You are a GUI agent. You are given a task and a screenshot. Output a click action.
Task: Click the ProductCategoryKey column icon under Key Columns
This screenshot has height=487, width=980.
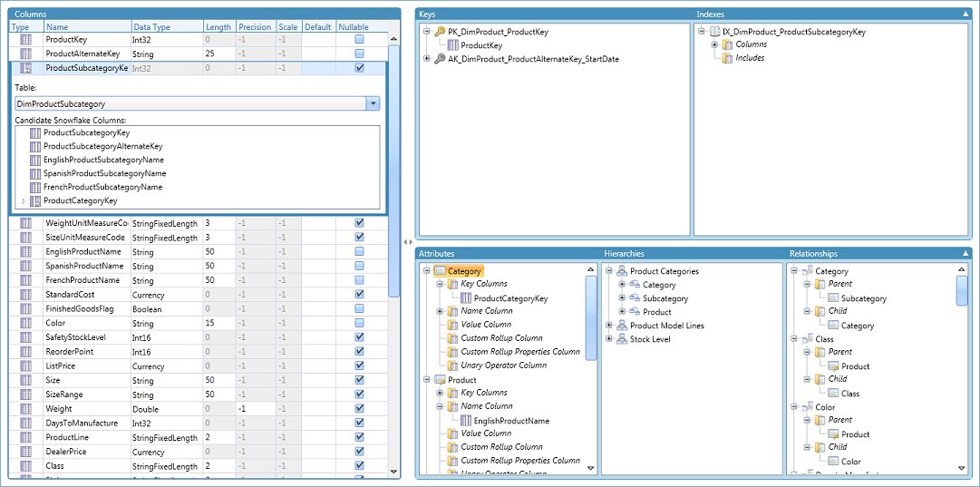click(x=466, y=299)
